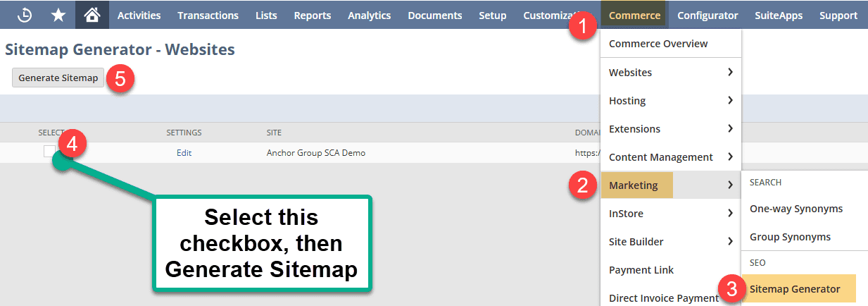Expand the Hosting submenu arrow
This screenshot has width=868, height=306.
(x=730, y=100)
